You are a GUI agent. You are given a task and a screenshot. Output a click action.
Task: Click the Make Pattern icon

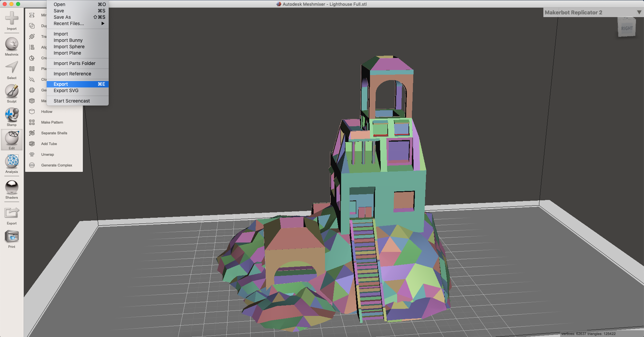tap(32, 122)
